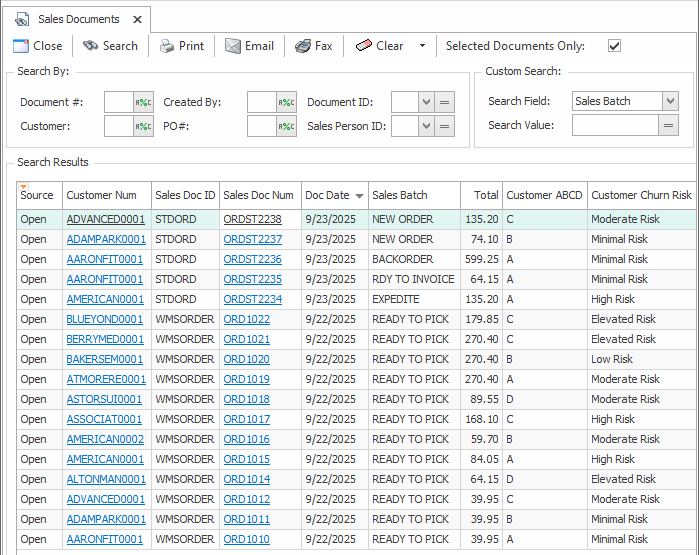Viewport: 699px width, 555px height.
Task: Click the Close toolbar icon
Action: (x=21, y=46)
